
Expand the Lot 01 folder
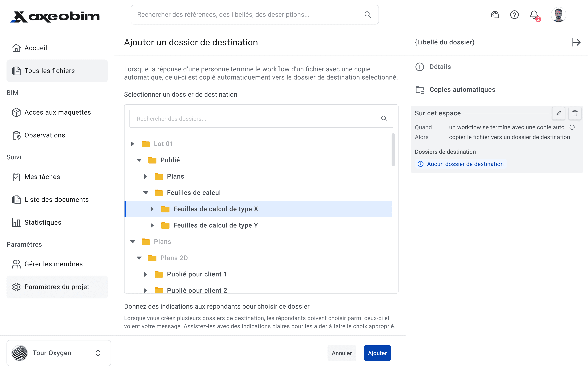point(133,144)
